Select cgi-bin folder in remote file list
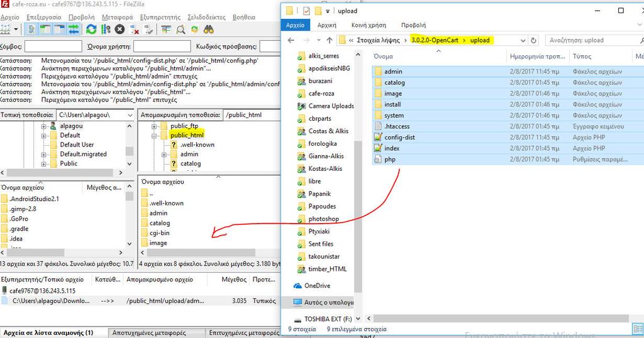 [x=159, y=233]
